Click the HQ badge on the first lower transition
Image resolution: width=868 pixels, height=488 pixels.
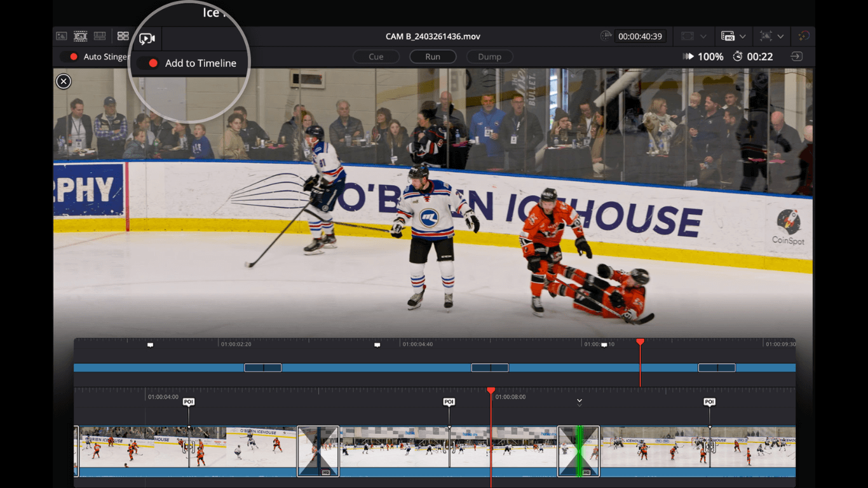326,472
